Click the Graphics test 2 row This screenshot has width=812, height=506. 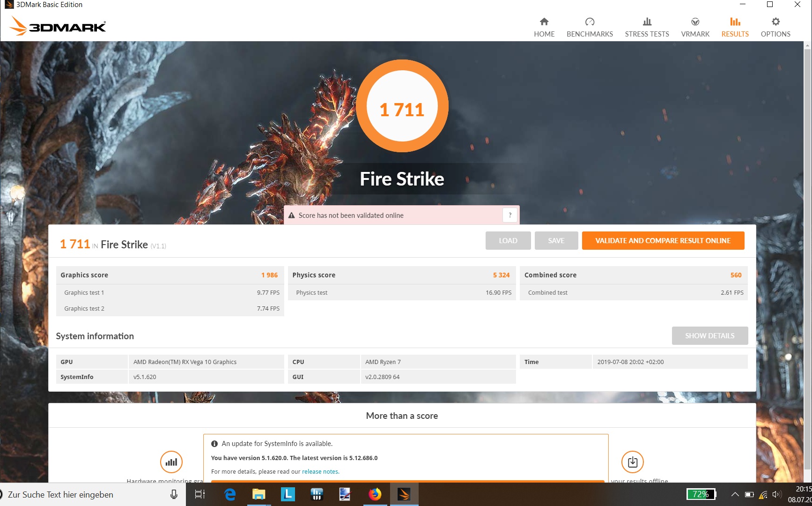pos(170,308)
